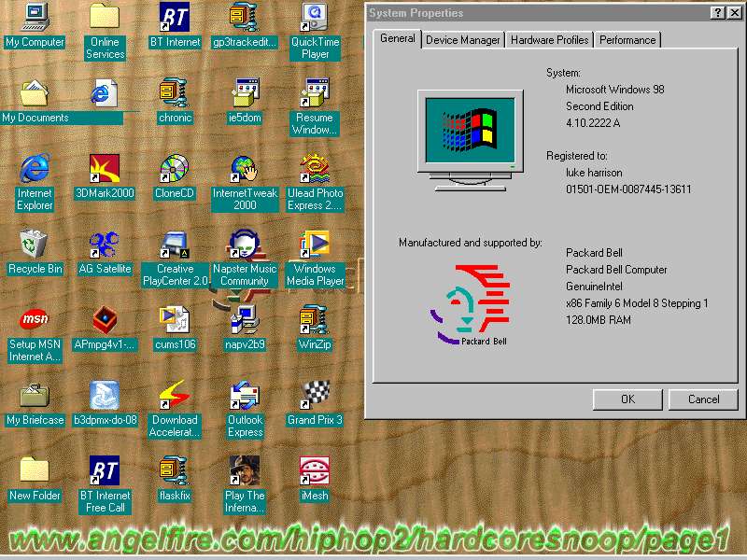The width and height of the screenshot is (747, 560).
Task: Launch the CloneCD desktop shortcut
Action: [175, 169]
